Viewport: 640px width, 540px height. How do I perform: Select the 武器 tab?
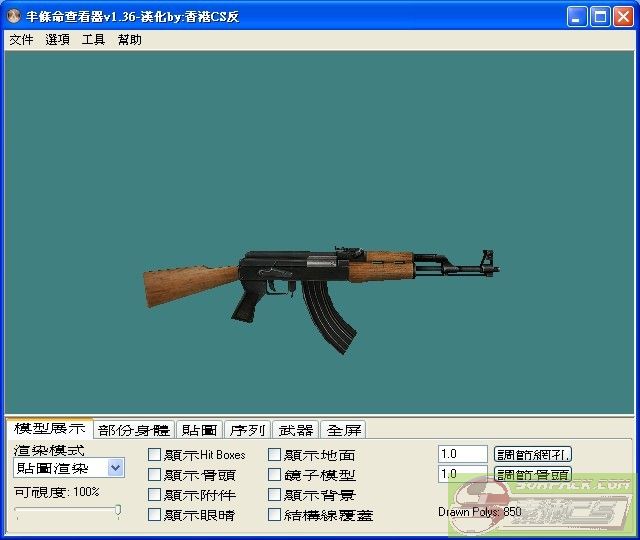[295, 430]
